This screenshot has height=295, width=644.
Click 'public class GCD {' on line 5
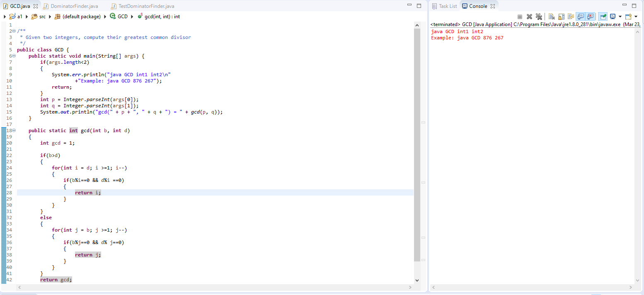[43, 50]
